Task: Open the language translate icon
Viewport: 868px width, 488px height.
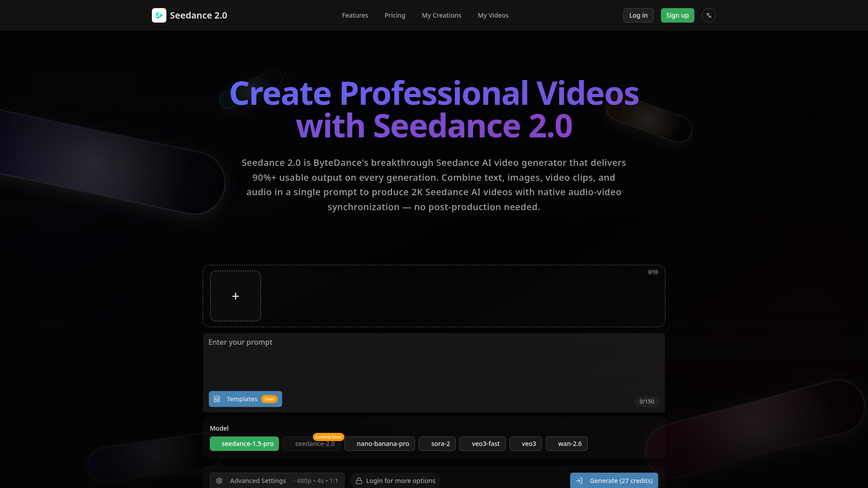Action: pyautogui.click(x=708, y=15)
